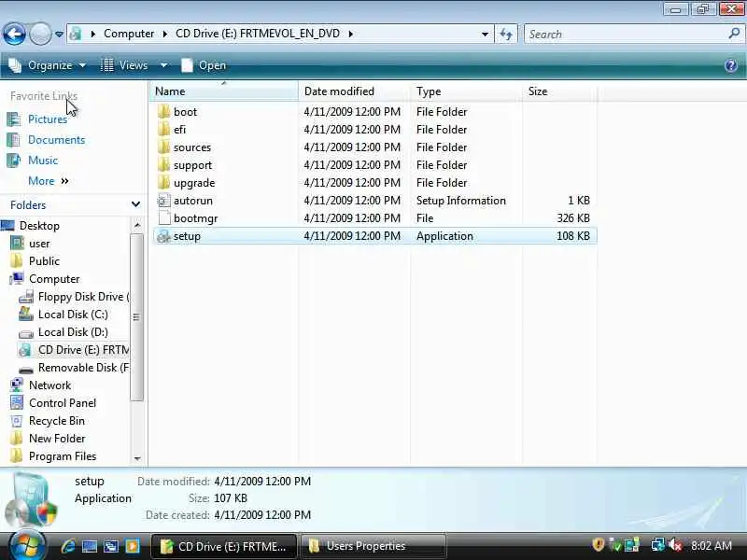The image size is (747, 560).
Task: Click the 8:02 AM clock
Action: (712, 546)
